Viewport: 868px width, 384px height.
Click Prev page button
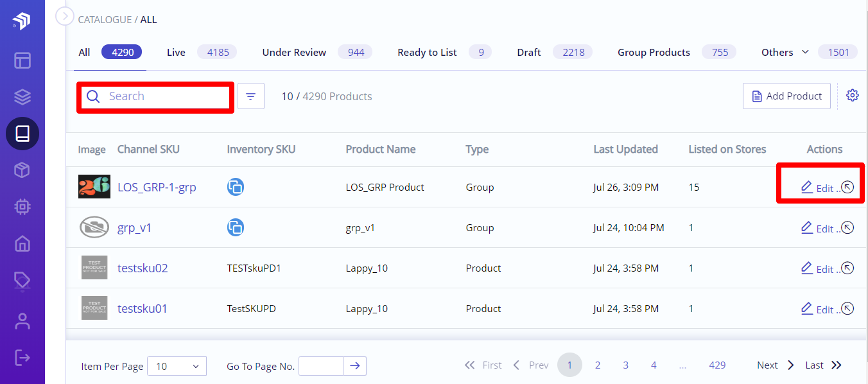530,365
